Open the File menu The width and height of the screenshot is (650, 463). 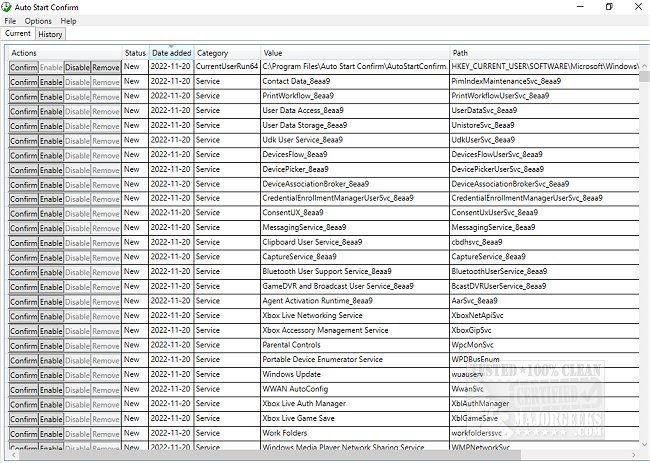10,21
